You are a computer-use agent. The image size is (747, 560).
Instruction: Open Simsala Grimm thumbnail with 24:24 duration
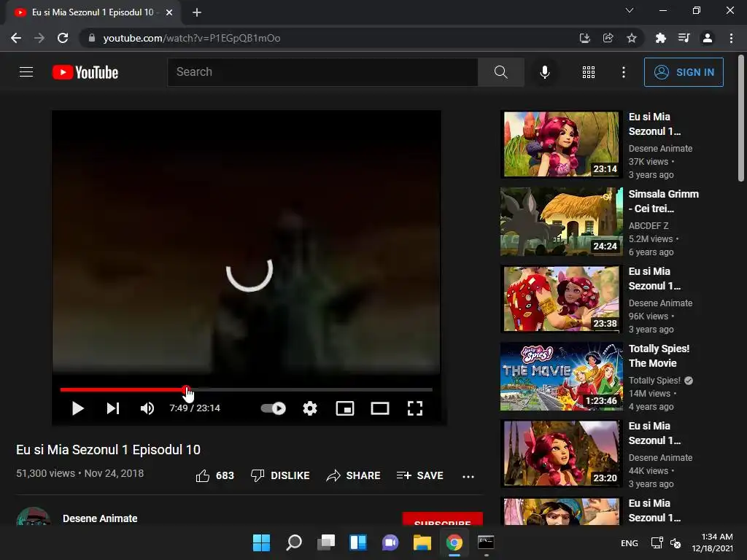coord(561,222)
